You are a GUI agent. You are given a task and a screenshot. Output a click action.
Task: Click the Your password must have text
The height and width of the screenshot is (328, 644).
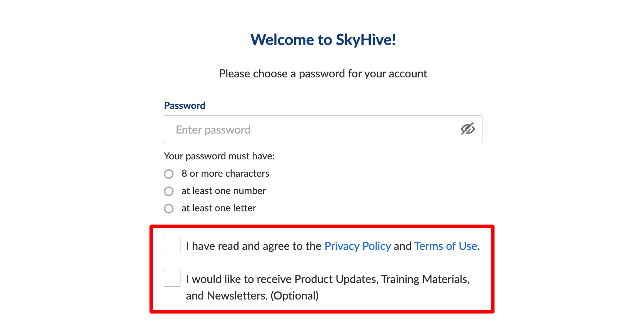click(x=219, y=156)
